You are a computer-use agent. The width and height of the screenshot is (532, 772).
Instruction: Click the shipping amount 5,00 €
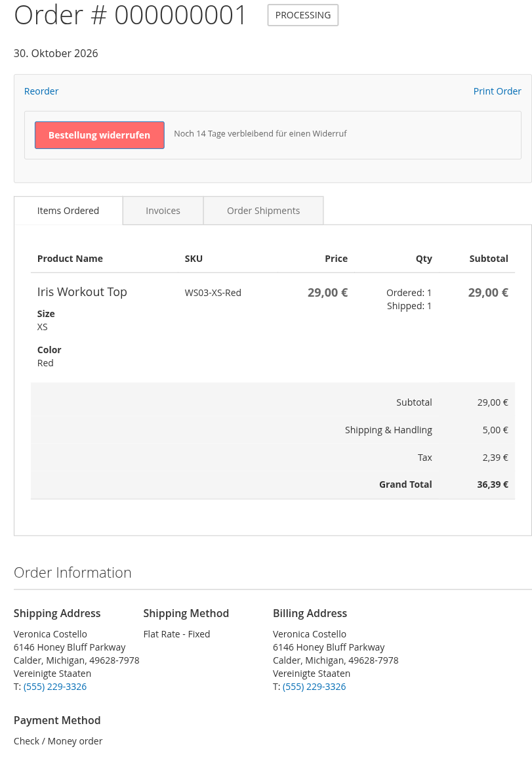point(495,430)
